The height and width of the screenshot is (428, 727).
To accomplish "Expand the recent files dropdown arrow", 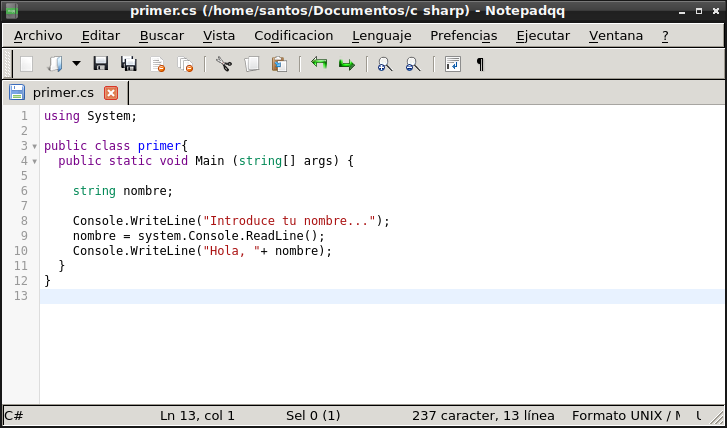I will (76, 64).
